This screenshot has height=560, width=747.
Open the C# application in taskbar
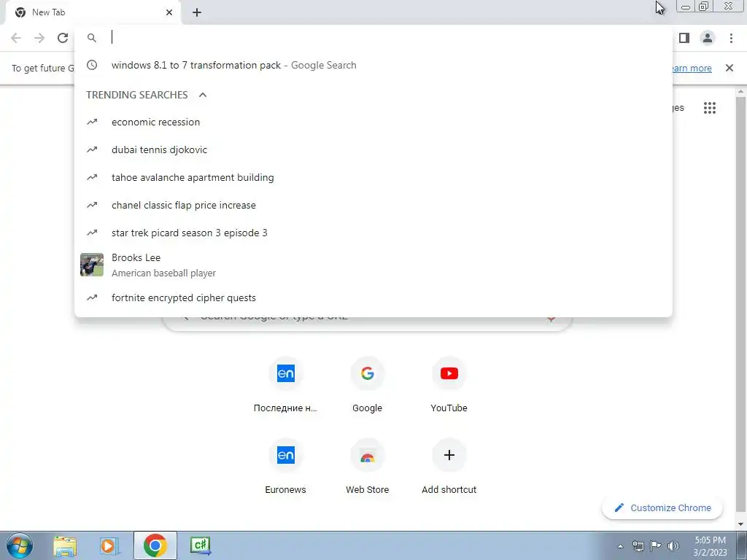point(200,545)
